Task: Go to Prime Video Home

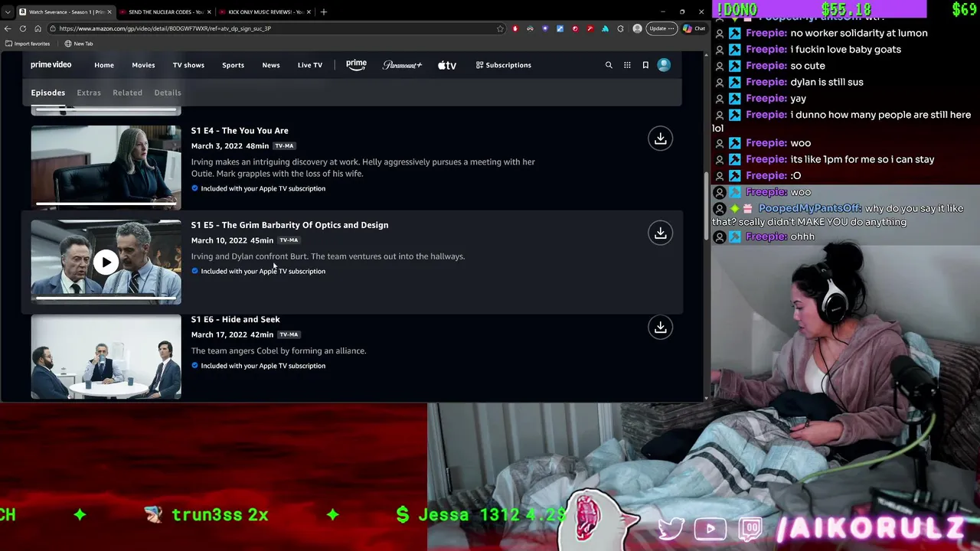Action: click(104, 65)
